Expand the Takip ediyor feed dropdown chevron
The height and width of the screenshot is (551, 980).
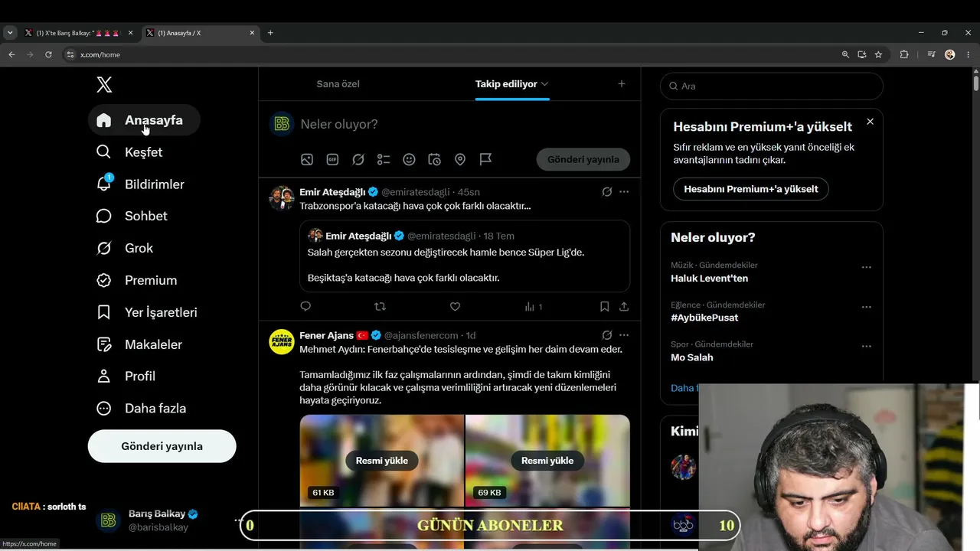(544, 84)
